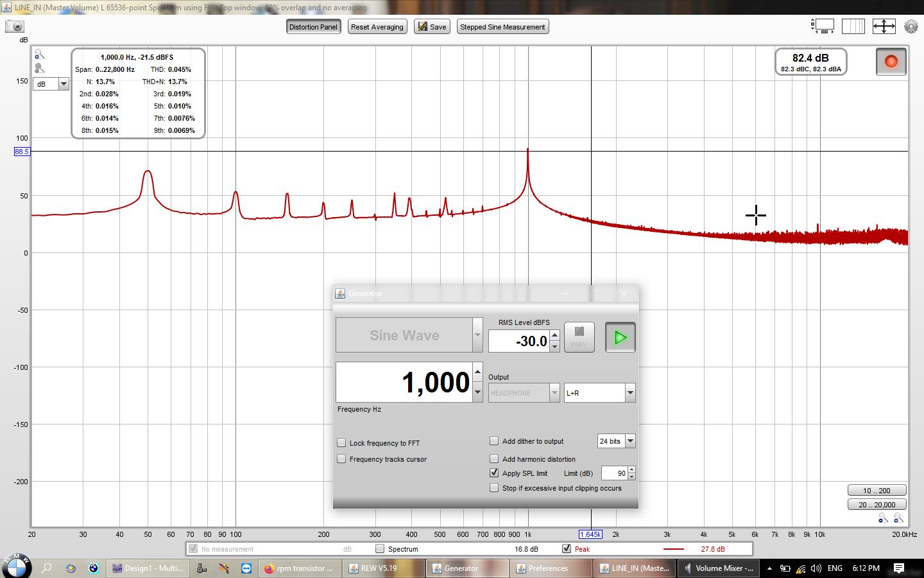Switch to Firefox rpm transistor window

coord(299,568)
